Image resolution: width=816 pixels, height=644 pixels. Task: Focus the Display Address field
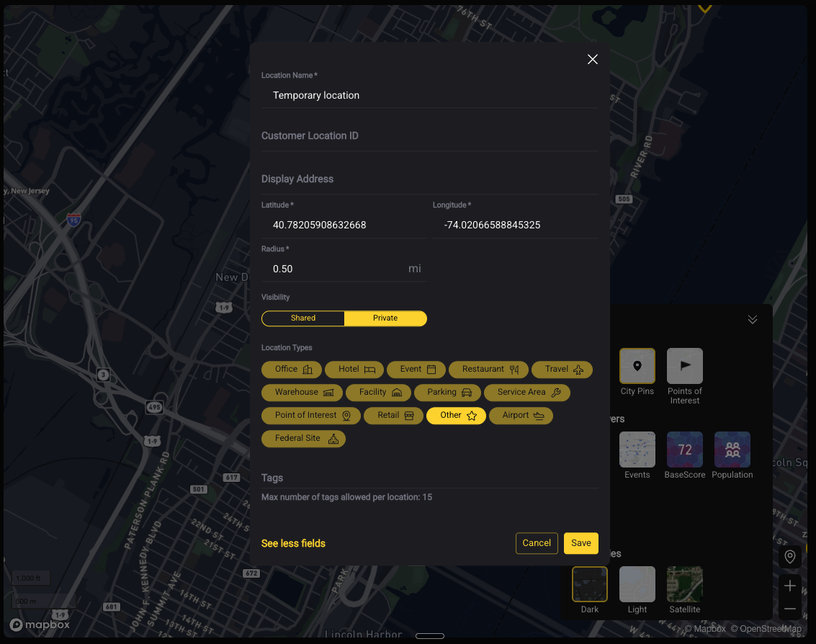pyautogui.click(x=430, y=179)
